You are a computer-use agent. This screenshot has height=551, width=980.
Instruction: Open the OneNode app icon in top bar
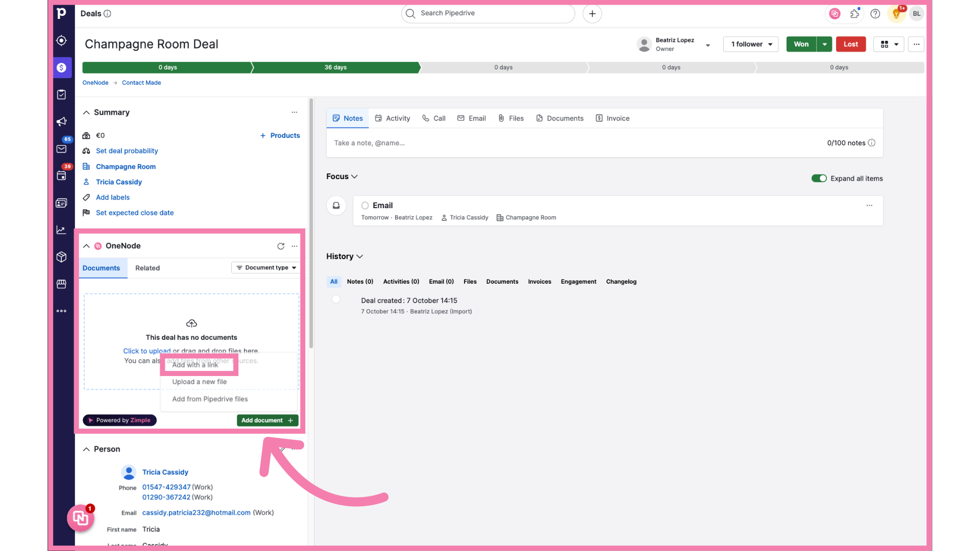click(x=835, y=14)
